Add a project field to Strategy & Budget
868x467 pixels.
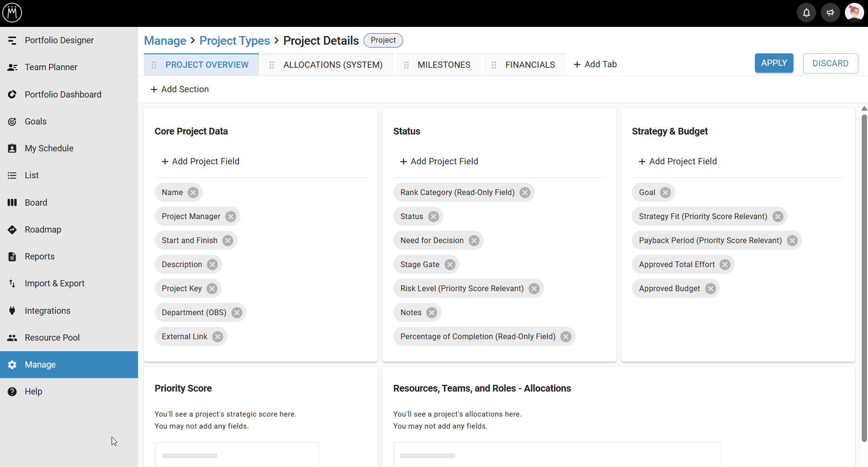pos(677,161)
